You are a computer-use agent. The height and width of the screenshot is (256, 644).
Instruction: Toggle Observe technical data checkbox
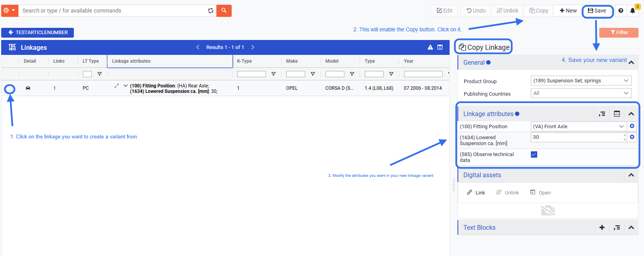point(534,154)
